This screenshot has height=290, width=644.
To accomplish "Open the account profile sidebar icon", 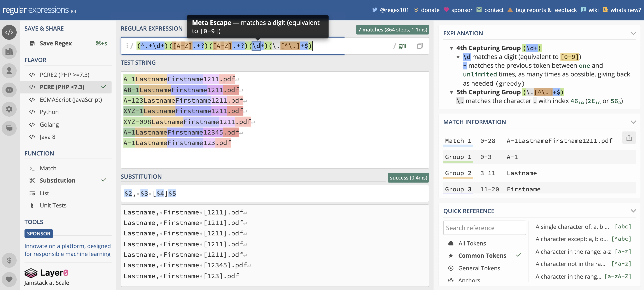I will tap(9, 71).
